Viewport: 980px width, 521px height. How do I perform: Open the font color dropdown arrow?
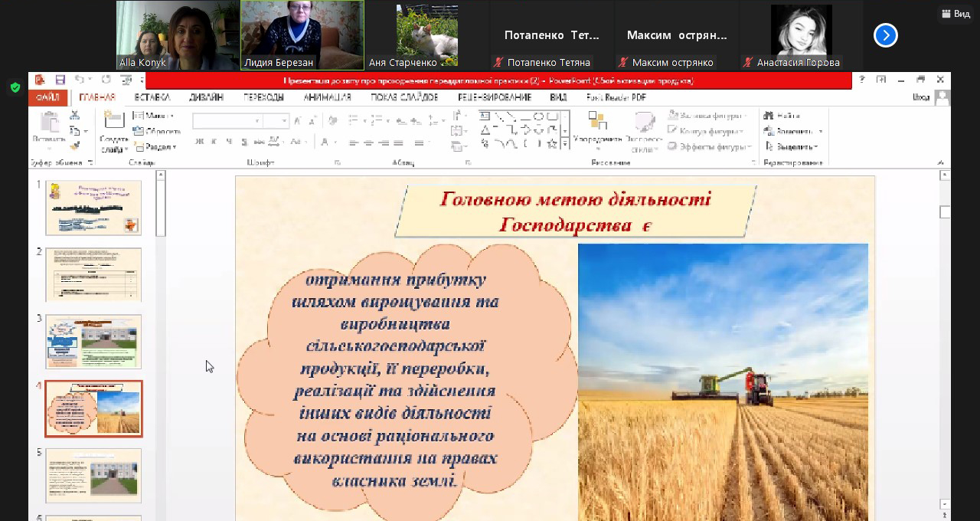(335, 143)
